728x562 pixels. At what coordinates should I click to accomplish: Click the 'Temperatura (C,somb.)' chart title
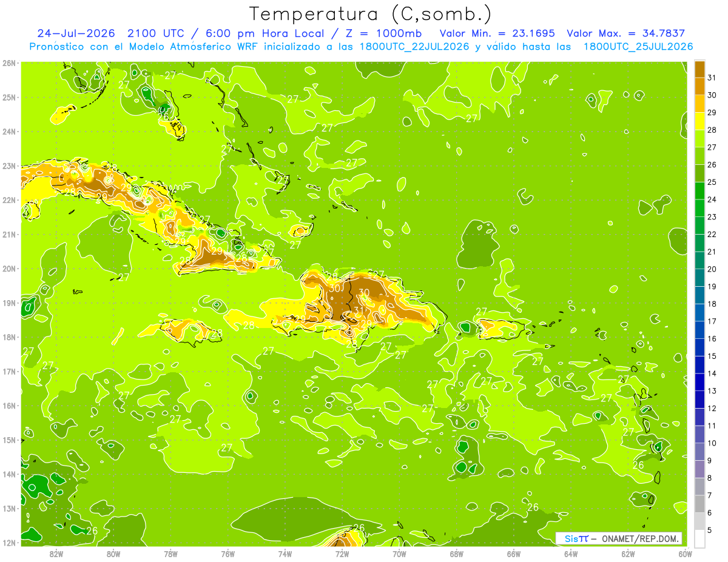[x=371, y=14]
